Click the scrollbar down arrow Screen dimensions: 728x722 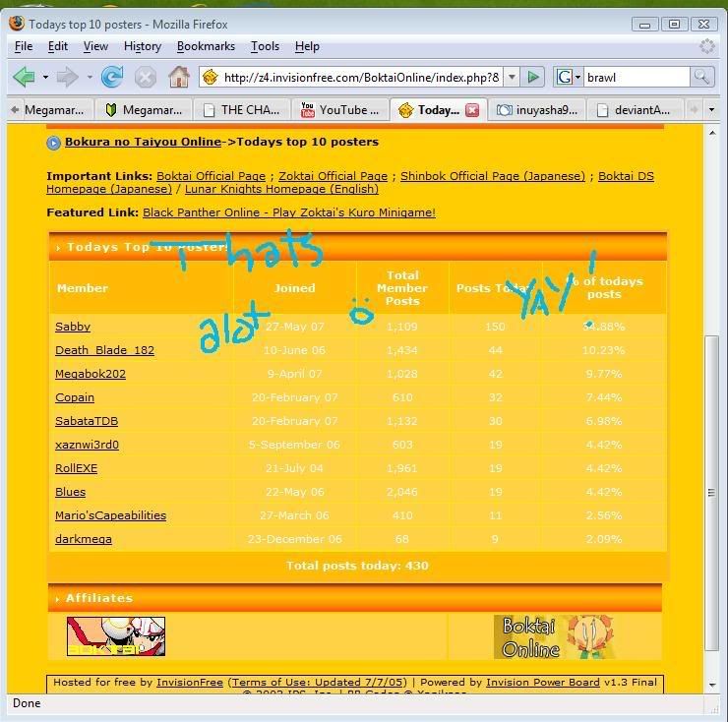click(711, 685)
